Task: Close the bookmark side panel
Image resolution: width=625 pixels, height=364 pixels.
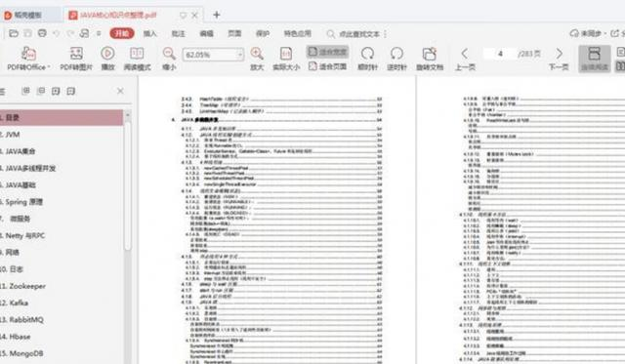Action: (x=120, y=91)
